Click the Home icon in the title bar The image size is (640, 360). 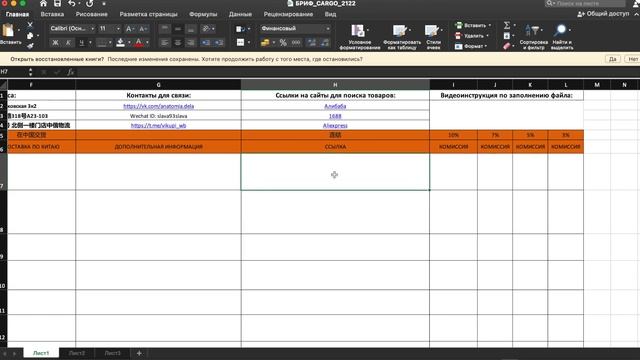coord(43,4)
